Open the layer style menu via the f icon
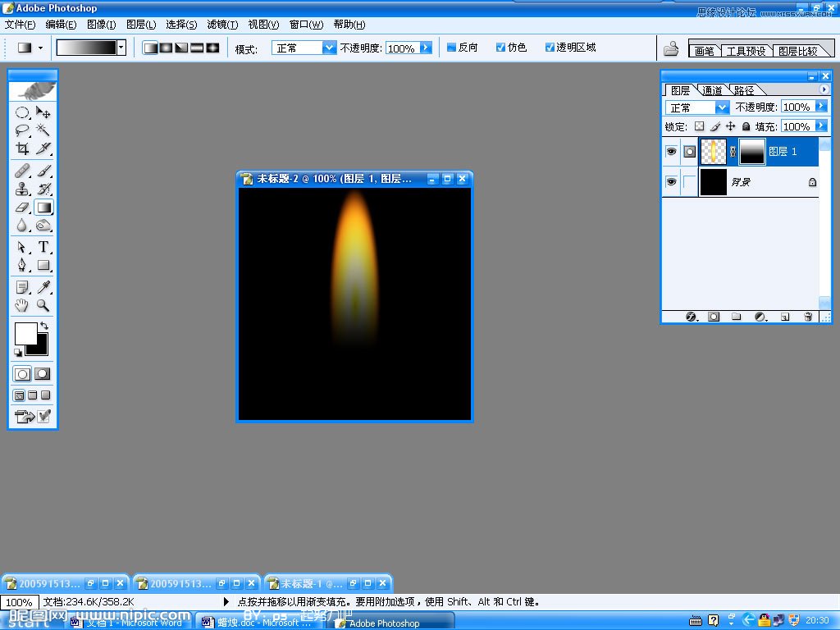The width and height of the screenshot is (840, 630). point(692,317)
